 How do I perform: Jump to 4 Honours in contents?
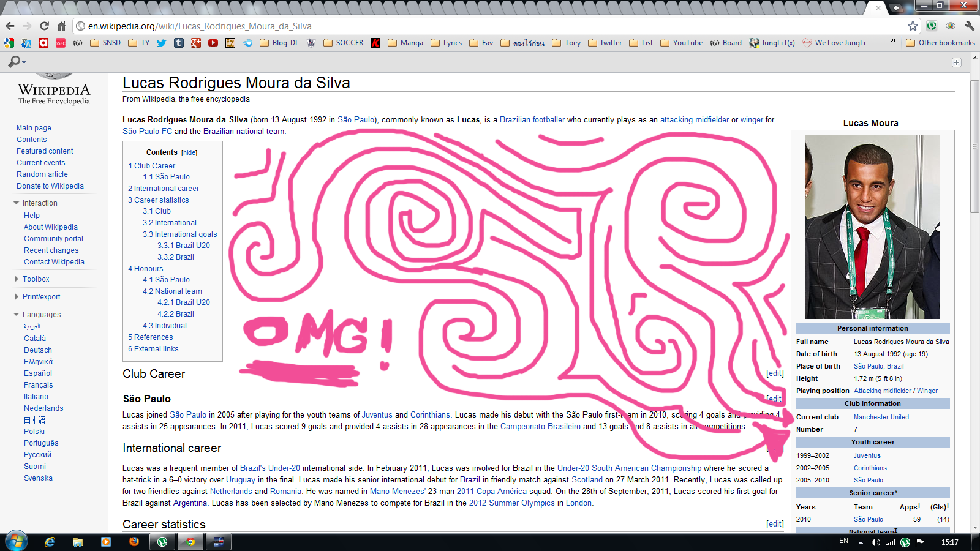pos(146,269)
